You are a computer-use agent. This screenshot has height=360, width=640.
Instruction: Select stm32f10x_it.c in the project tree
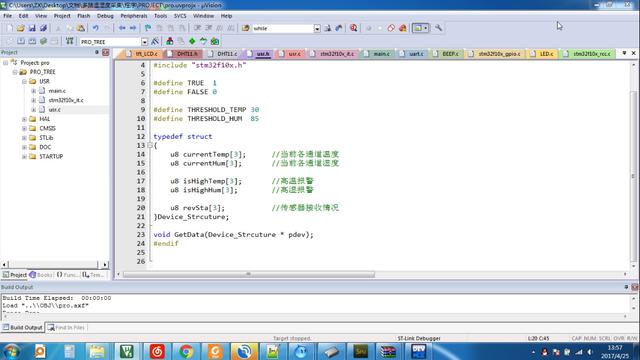pyautogui.click(x=66, y=100)
